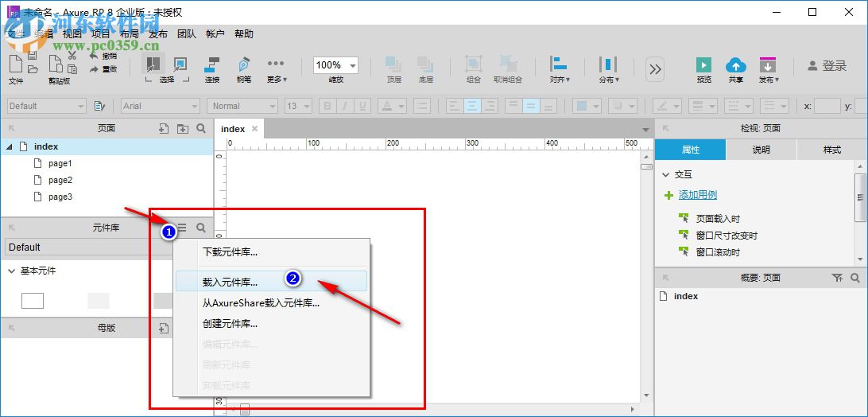Undo with the 撤销 arrow
868x417 pixels.
coord(103,56)
